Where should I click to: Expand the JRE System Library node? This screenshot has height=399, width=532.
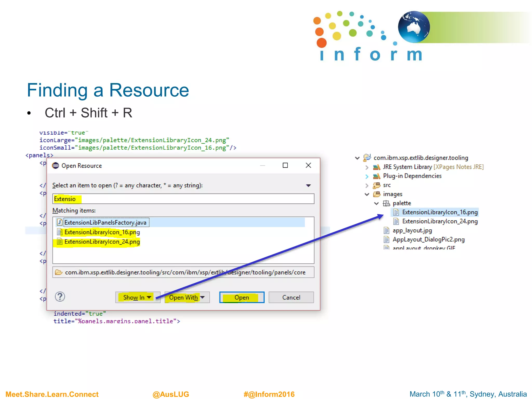pyautogui.click(x=367, y=167)
